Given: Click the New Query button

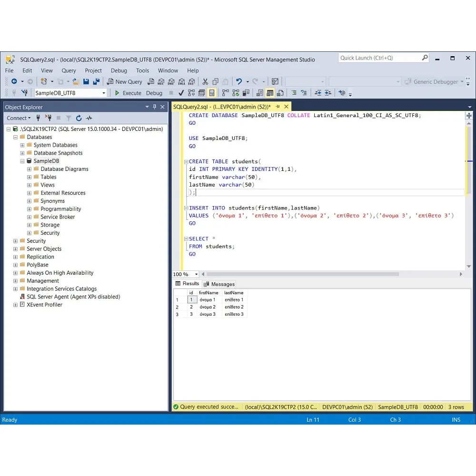Looking at the screenshot, I should pyautogui.click(x=125, y=82).
